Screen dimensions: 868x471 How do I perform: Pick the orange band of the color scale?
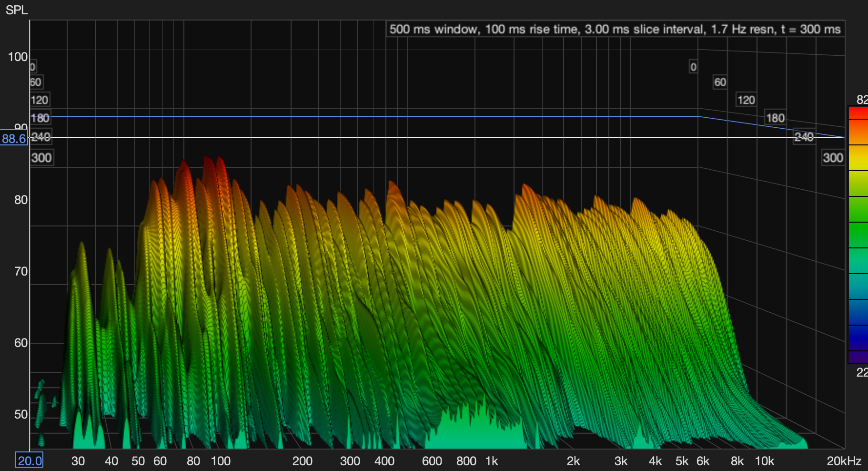coord(858,132)
